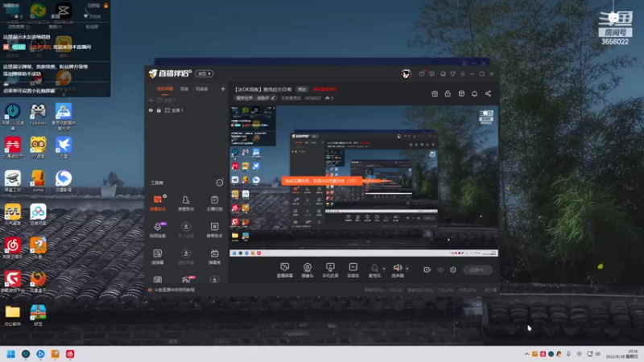Open Xpadder desktop shortcut
This screenshot has width=644, height=362.
click(x=38, y=114)
